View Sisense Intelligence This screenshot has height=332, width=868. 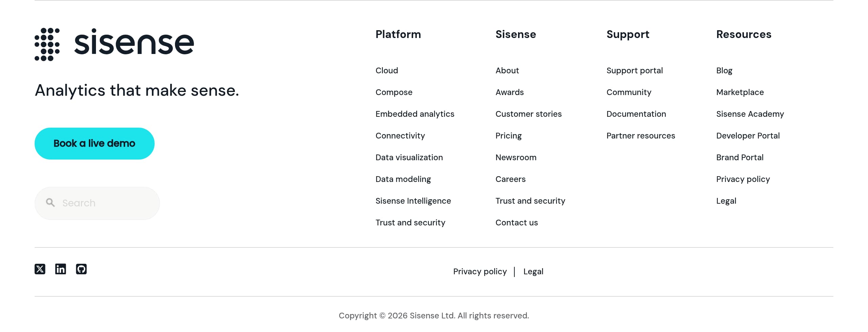click(x=413, y=201)
